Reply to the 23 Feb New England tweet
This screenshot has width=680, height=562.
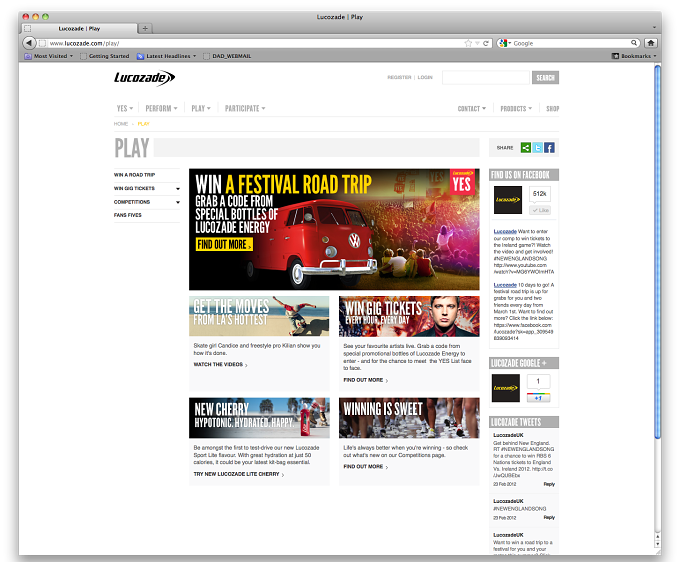pos(549,484)
